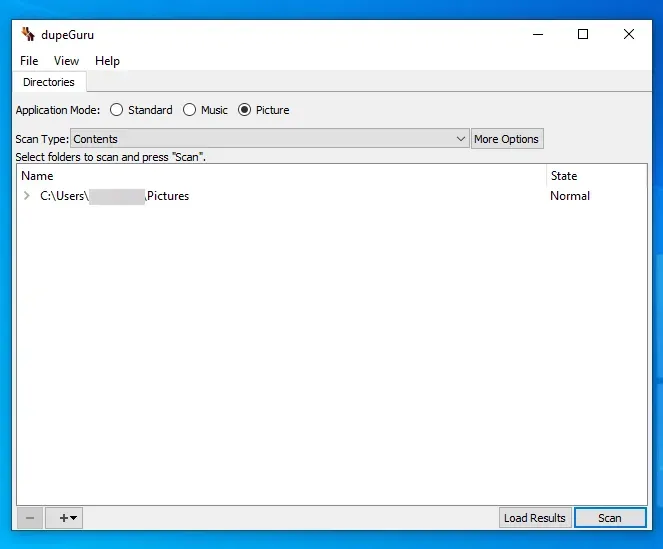Click the minus remove folder button
Screen dimensions: 663x549
(30, 518)
